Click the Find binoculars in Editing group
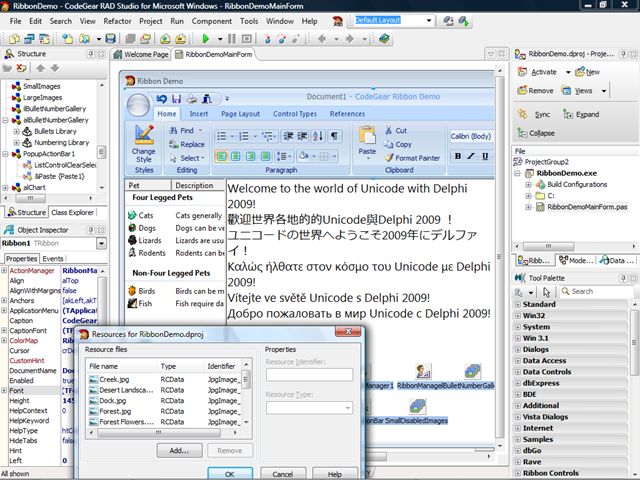640x480 pixels. pyautogui.click(x=173, y=131)
